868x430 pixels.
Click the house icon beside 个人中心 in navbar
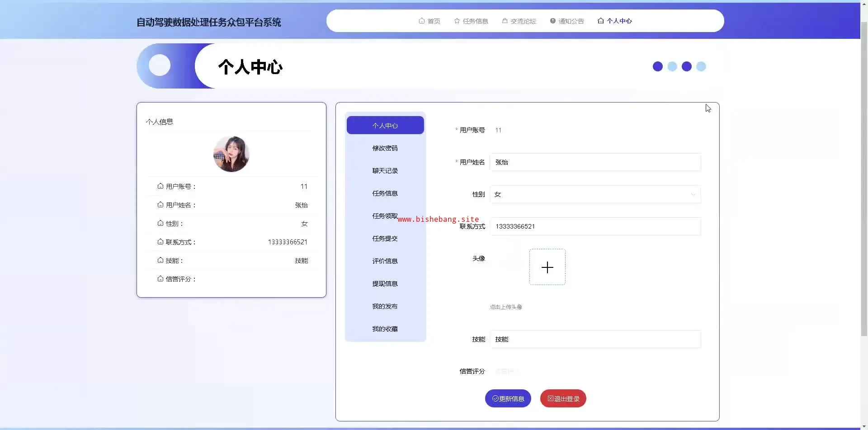click(601, 21)
